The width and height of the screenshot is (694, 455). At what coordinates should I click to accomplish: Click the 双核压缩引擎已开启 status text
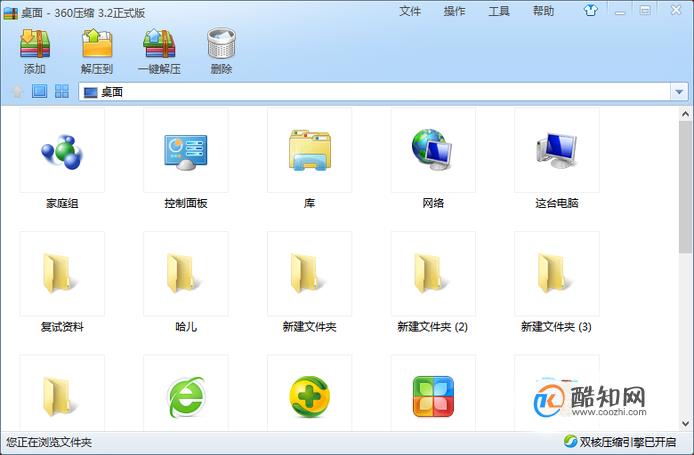(x=628, y=442)
